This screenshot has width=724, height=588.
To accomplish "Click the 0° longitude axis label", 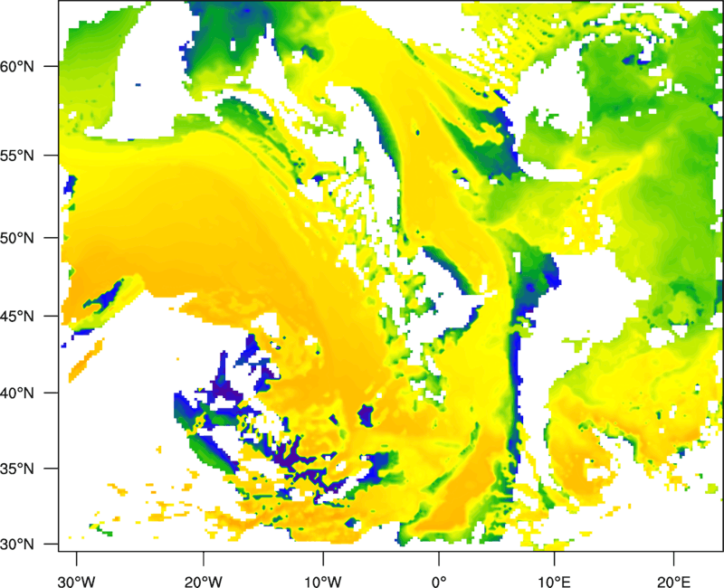I will 439,582.
